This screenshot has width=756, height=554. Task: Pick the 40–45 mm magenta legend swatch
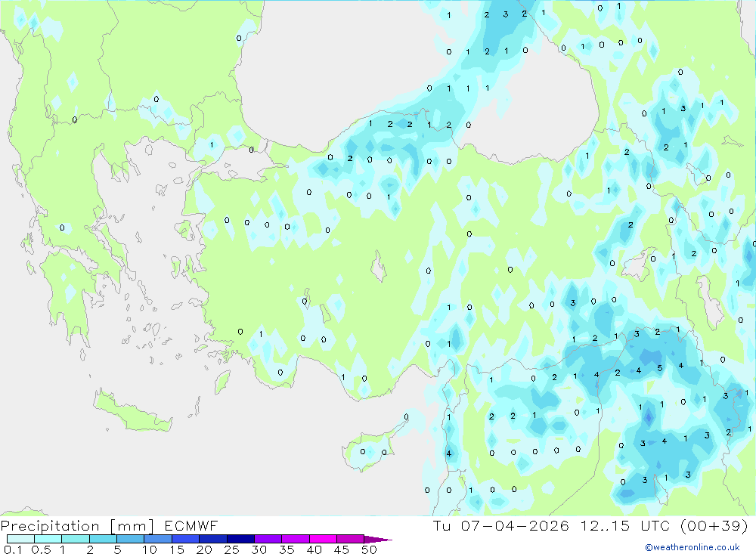point(323,539)
